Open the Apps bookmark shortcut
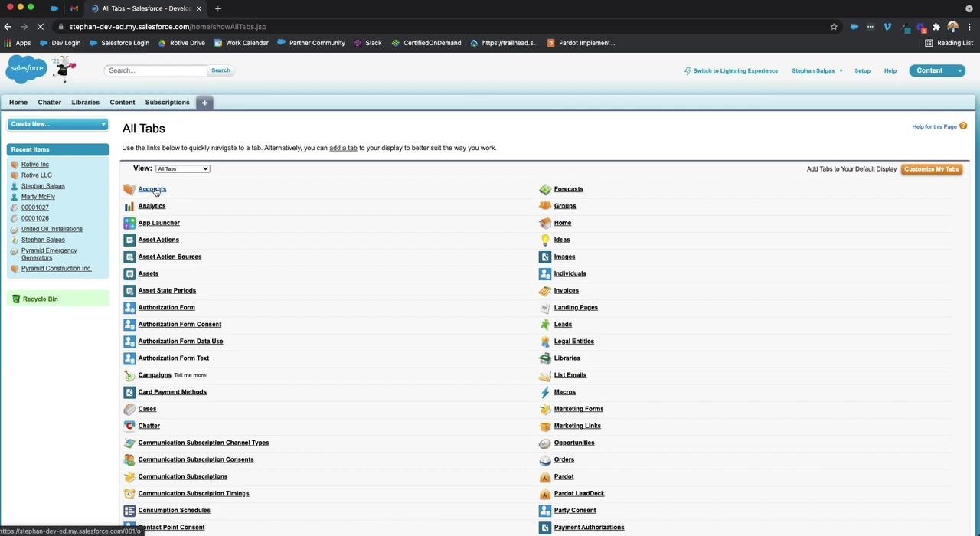Image resolution: width=980 pixels, height=536 pixels. point(18,43)
